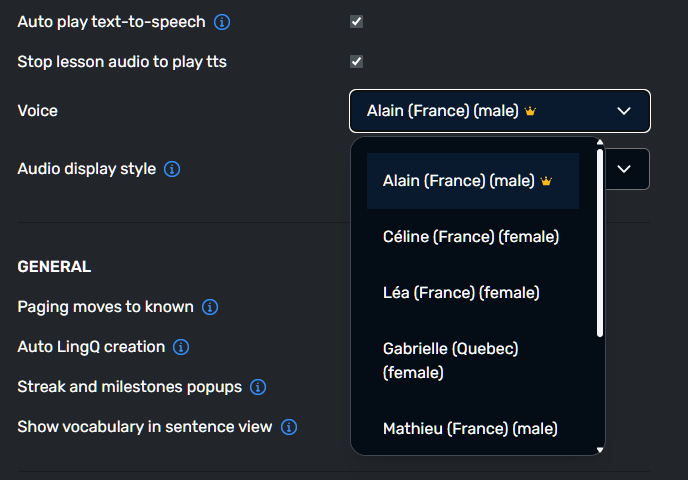The image size is (688, 480).
Task: Click info icon next to Audio display style
Action: point(172,169)
